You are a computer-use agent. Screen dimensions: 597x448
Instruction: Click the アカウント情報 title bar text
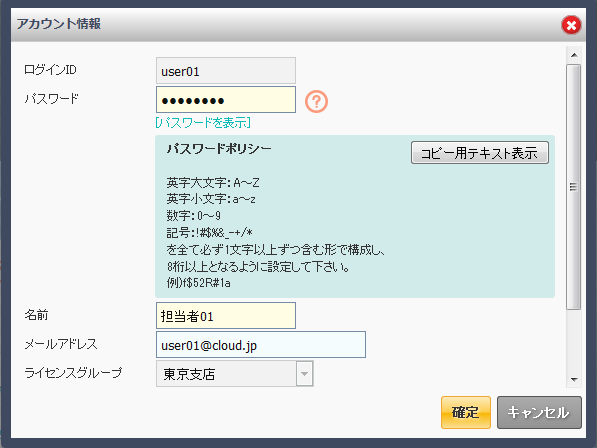click(59, 24)
